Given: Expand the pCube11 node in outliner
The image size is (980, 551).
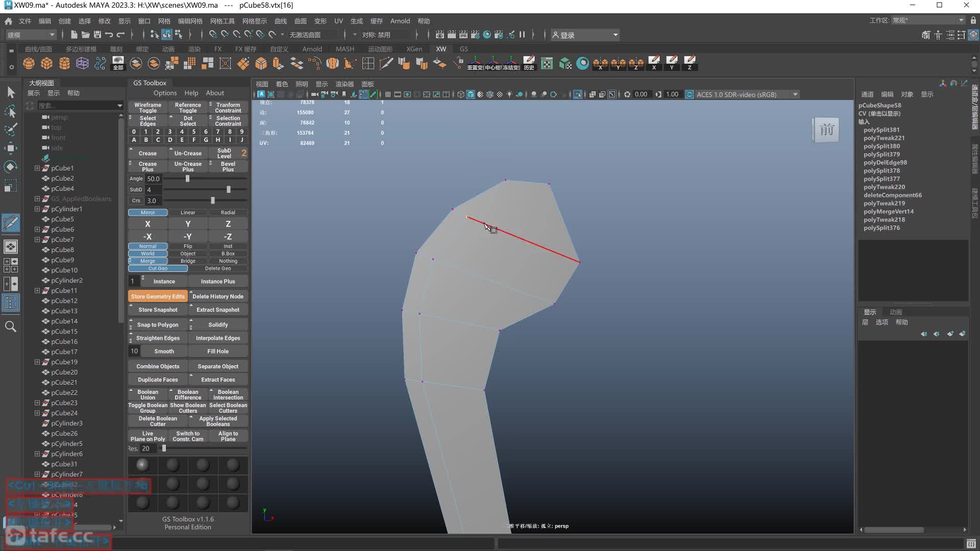Looking at the screenshot, I should pos(37,290).
